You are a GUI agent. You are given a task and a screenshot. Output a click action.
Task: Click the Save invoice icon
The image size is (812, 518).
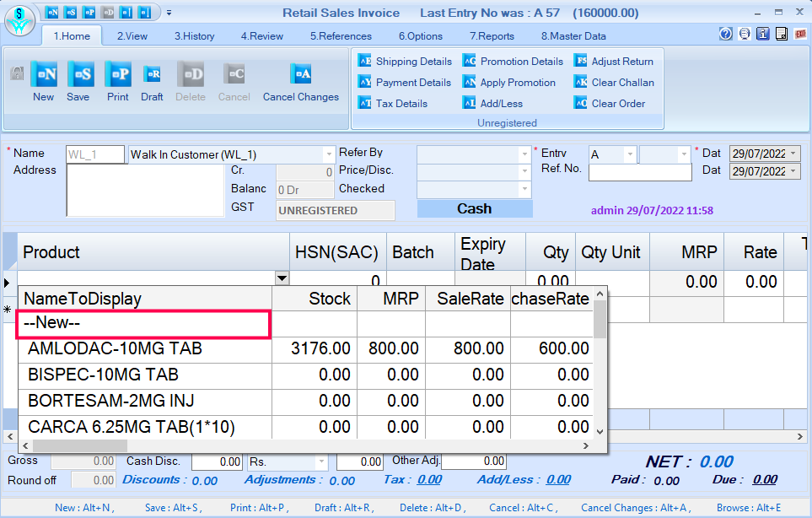point(79,75)
